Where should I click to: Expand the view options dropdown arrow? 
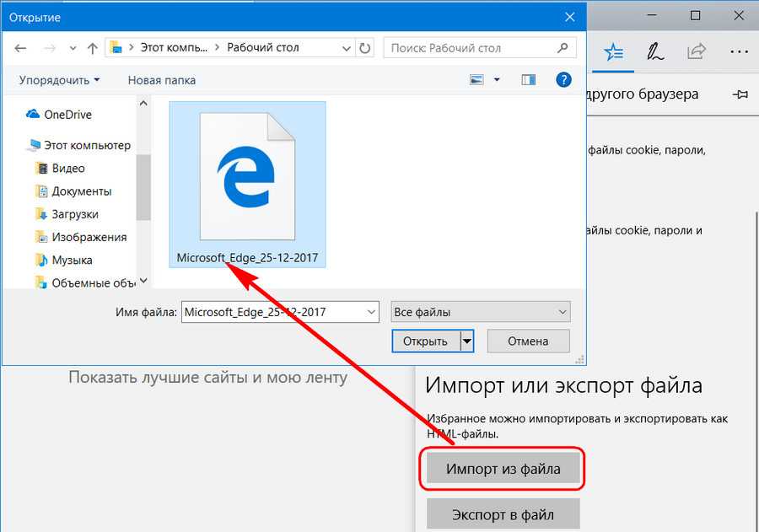(x=497, y=80)
